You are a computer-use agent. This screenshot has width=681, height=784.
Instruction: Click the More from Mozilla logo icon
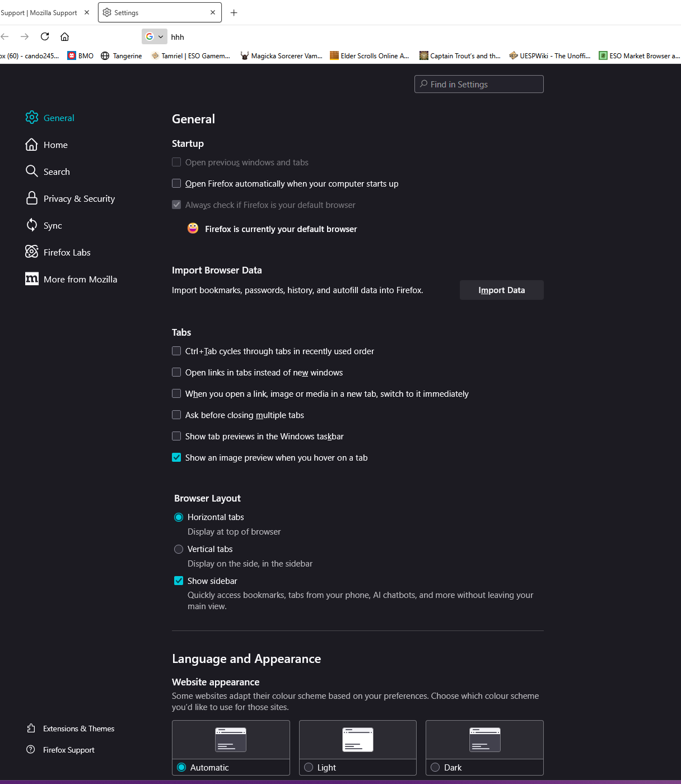pyautogui.click(x=32, y=279)
